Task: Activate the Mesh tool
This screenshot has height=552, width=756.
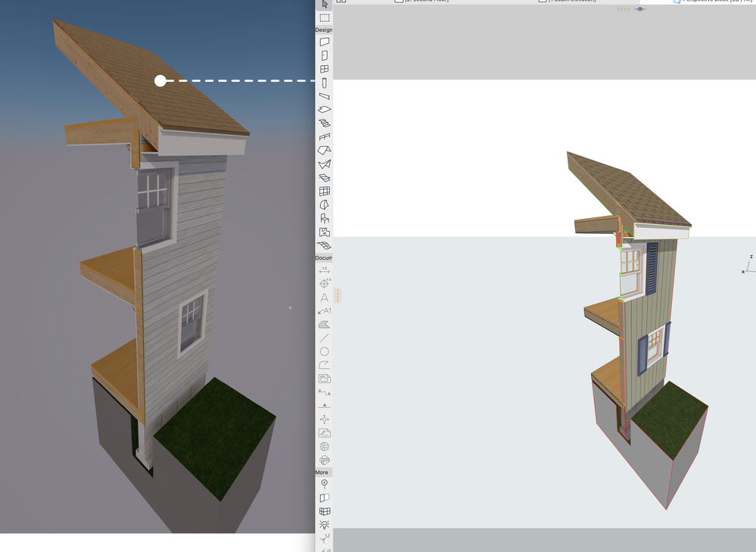Action: tap(325, 245)
